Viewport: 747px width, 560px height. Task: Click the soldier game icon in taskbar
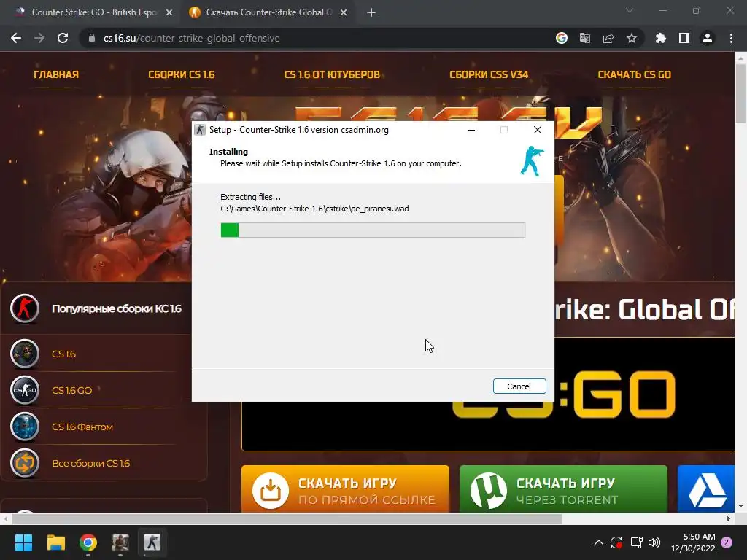pyautogui.click(x=120, y=542)
